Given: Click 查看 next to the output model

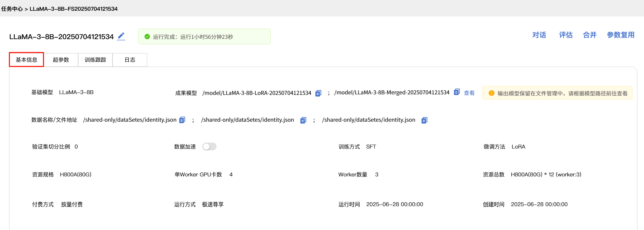Looking at the screenshot, I should [469, 93].
